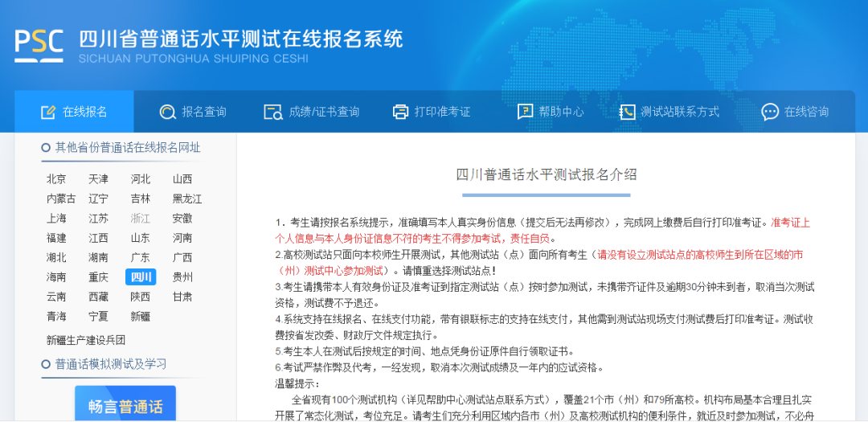The height and width of the screenshot is (422, 868).
Task: Click the chat bubble icon beside 在线咨询
Action: (x=770, y=112)
